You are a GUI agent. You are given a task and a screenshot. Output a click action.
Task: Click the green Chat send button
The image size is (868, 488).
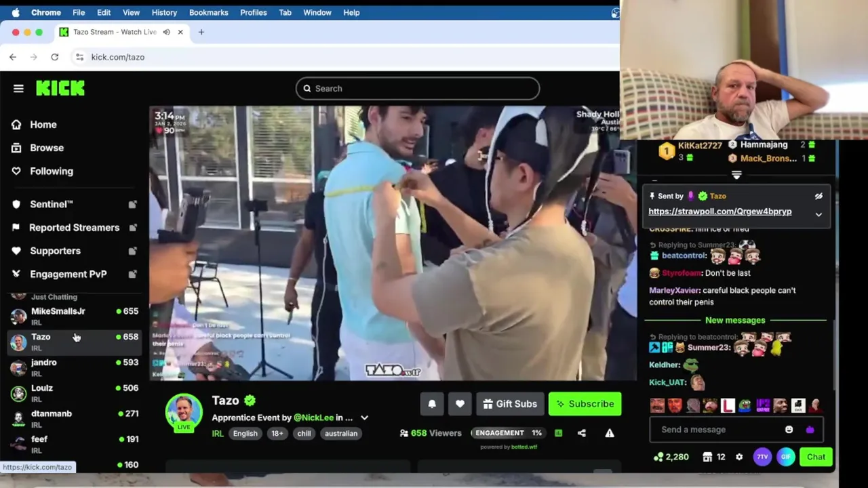click(816, 457)
